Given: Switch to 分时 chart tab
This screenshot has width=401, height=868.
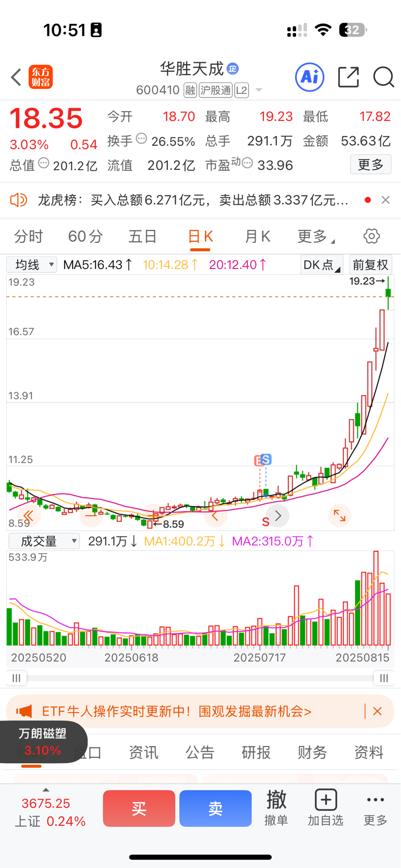Looking at the screenshot, I should [29, 236].
